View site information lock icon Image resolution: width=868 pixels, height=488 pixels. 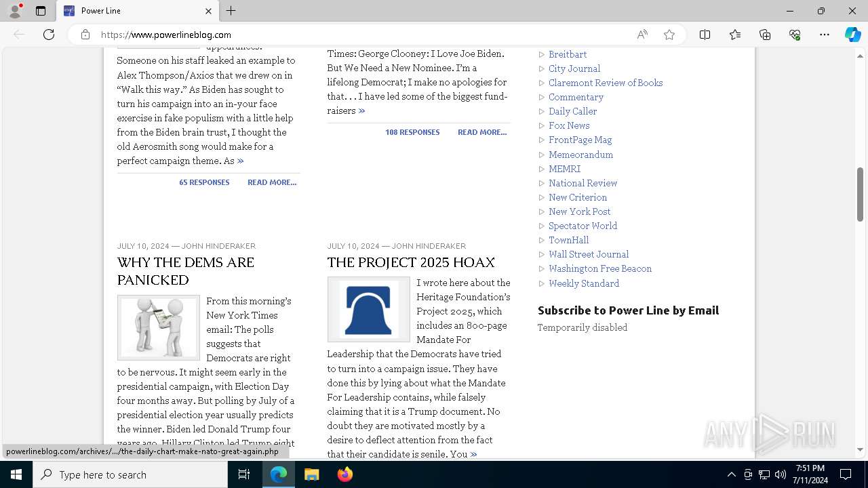tap(85, 35)
